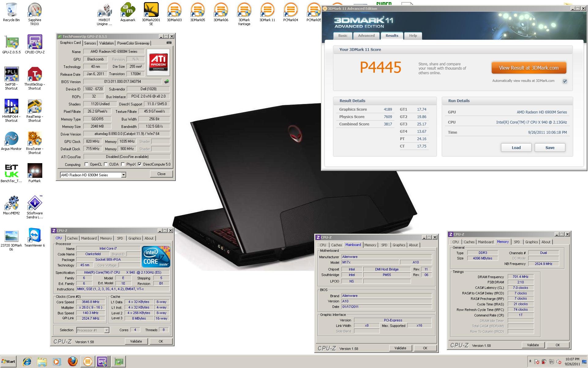Click Core Speed value 3646.8 MHz
This screenshot has width=588, height=368.
91,302
